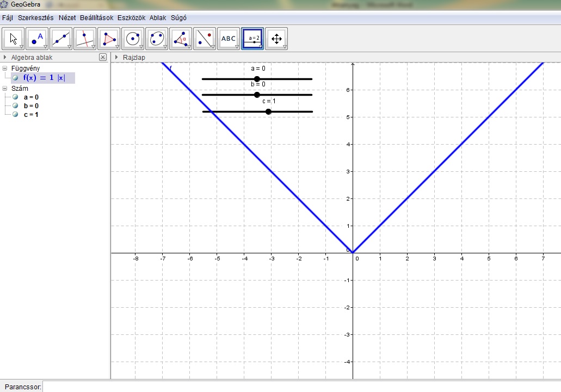Image resolution: width=561 pixels, height=392 pixels.
Task: Open dropdown arrow of Move tool
Action: [x=21, y=47]
